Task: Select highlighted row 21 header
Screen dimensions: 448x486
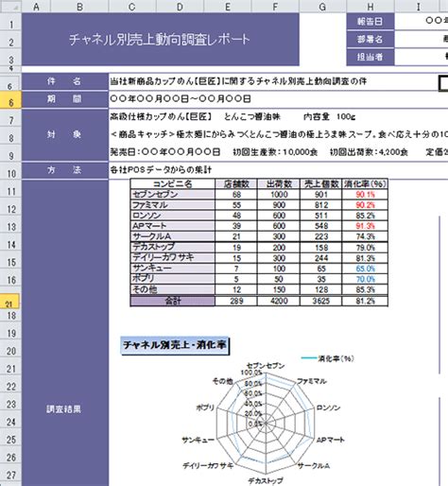Action: [9, 302]
